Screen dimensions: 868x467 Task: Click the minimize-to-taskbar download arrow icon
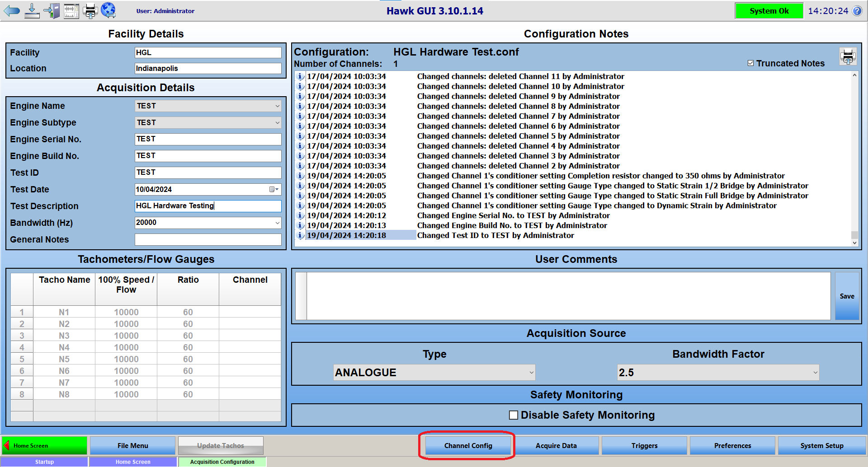(x=32, y=11)
